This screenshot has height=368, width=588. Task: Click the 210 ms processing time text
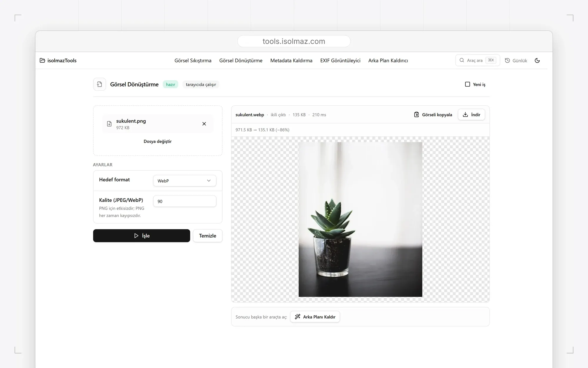click(319, 115)
